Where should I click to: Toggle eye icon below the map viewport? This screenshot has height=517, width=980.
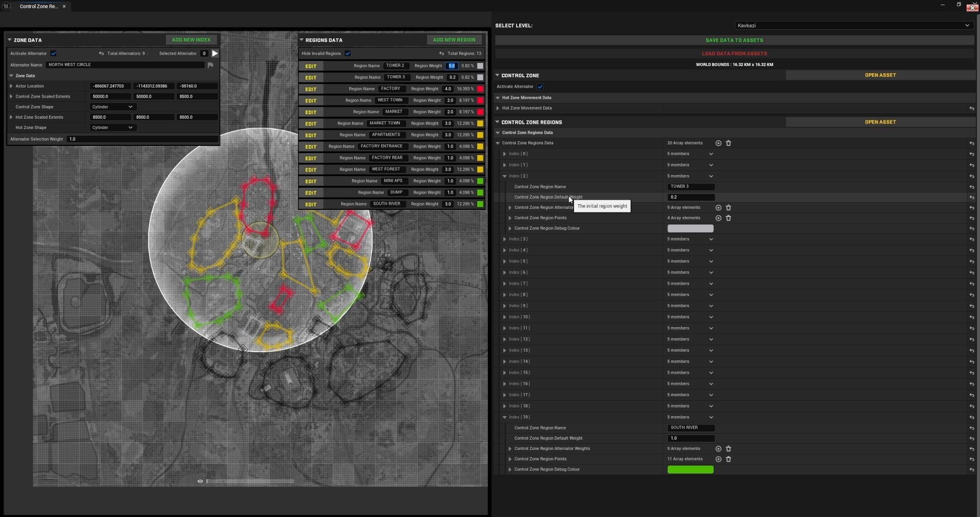click(200, 481)
